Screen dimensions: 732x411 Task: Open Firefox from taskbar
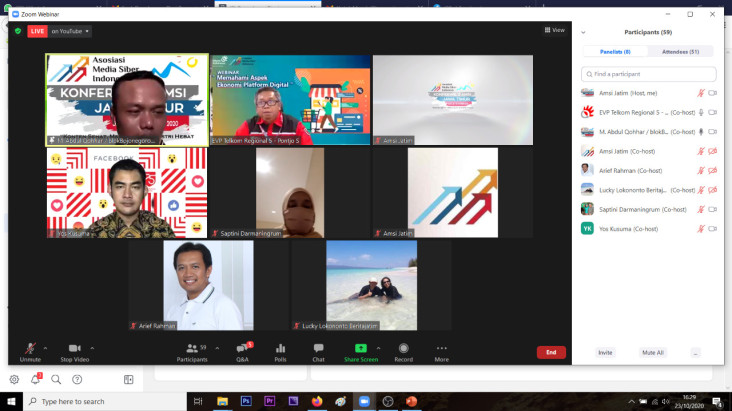pos(317,402)
